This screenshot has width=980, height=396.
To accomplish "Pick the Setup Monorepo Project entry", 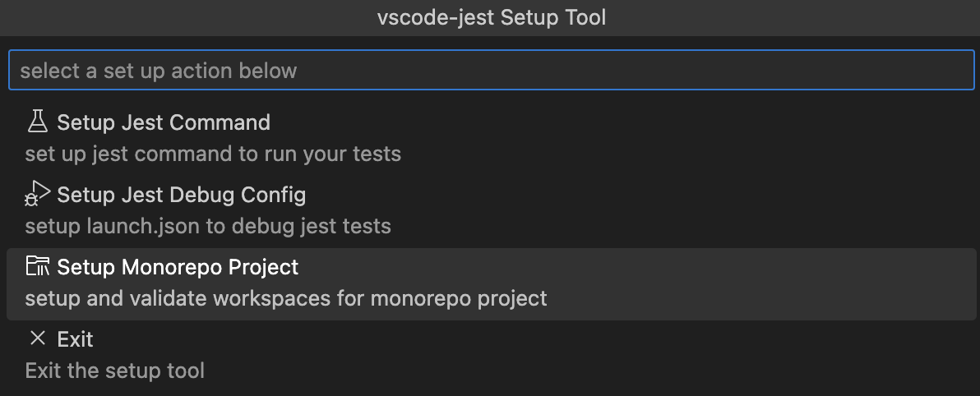I will [x=178, y=267].
